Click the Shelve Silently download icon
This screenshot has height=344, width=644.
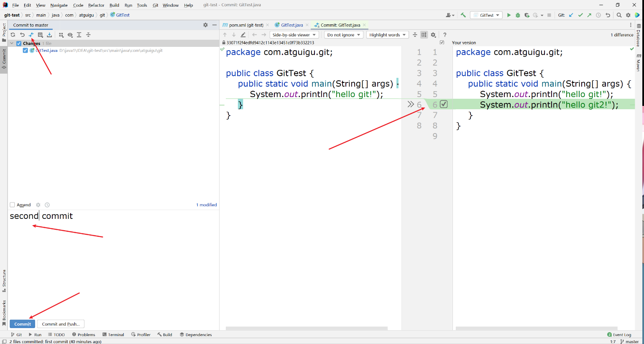coord(49,35)
